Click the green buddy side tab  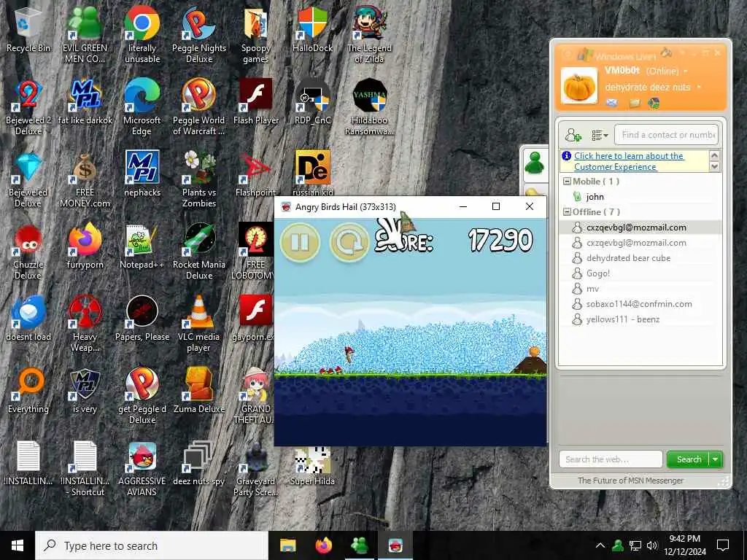[x=534, y=164]
